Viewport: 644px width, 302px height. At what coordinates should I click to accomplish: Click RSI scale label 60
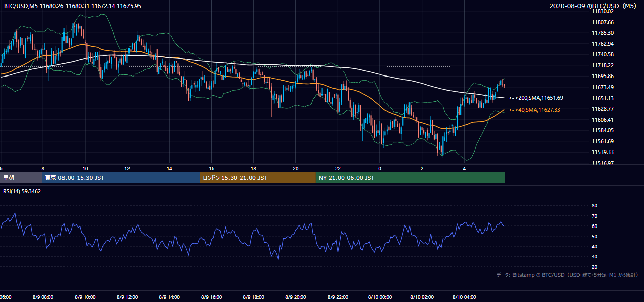[x=594, y=226]
